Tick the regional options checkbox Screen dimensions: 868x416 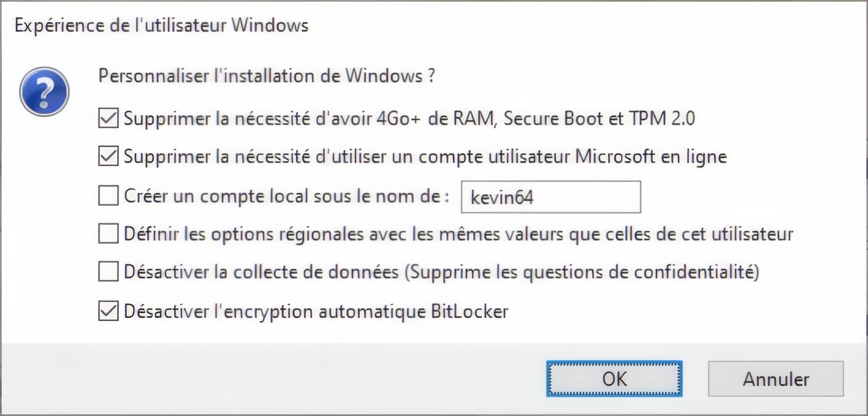point(108,234)
